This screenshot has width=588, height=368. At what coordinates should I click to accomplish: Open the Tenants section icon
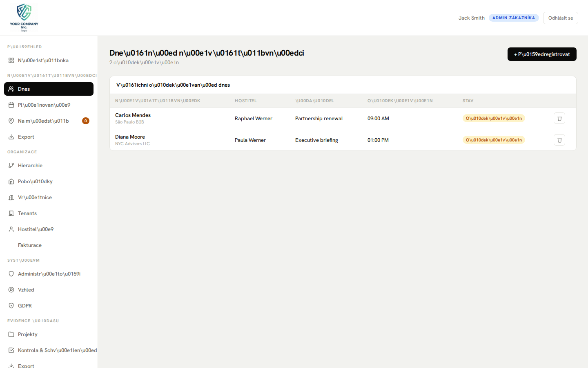click(x=11, y=213)
